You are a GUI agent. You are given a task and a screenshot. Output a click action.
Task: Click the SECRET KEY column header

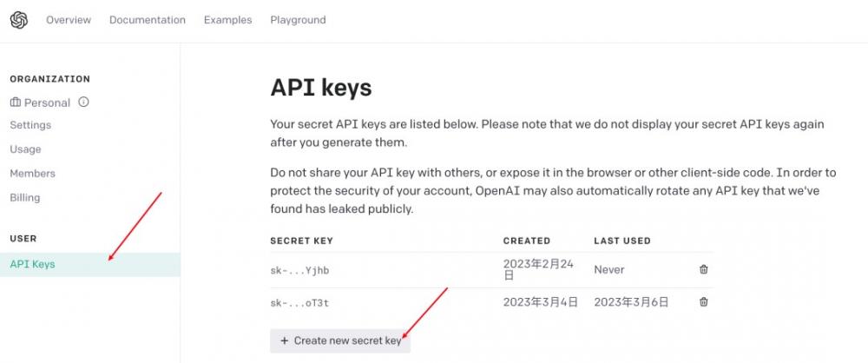(301, 241)
